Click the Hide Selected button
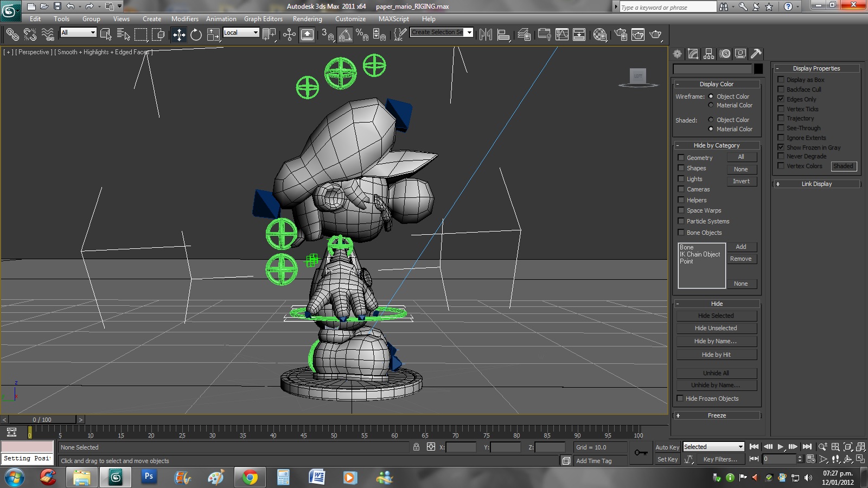 (x=716, y=316)
